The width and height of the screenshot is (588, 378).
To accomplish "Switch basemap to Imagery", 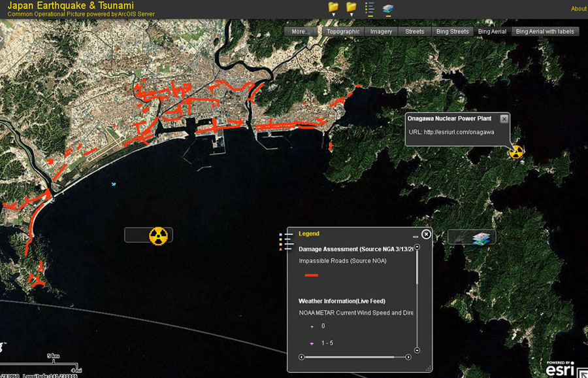I will tap(381, 31).
